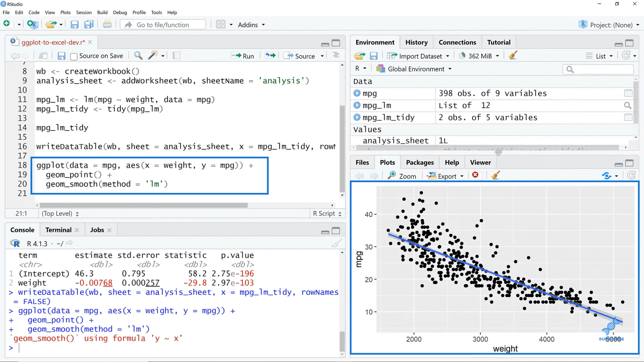
Task: Click the Save workspace icon in Environment
Action: 374,56
